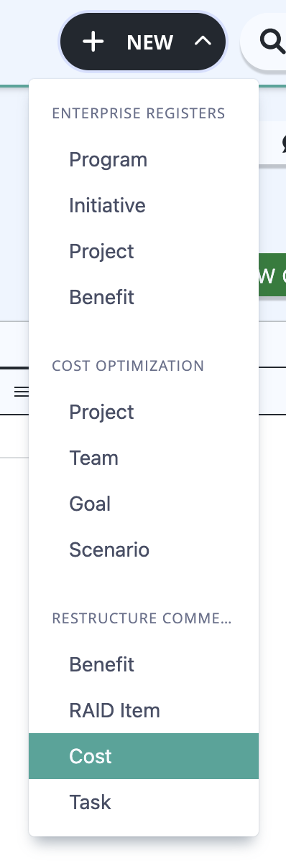Collapse the NEW menu using the chevron

tap(203, 42)
